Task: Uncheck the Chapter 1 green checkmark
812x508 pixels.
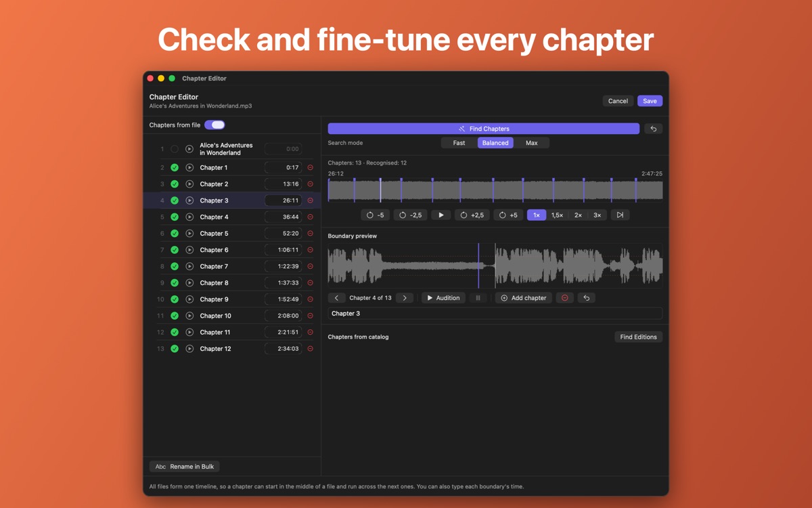Action: 175,167
